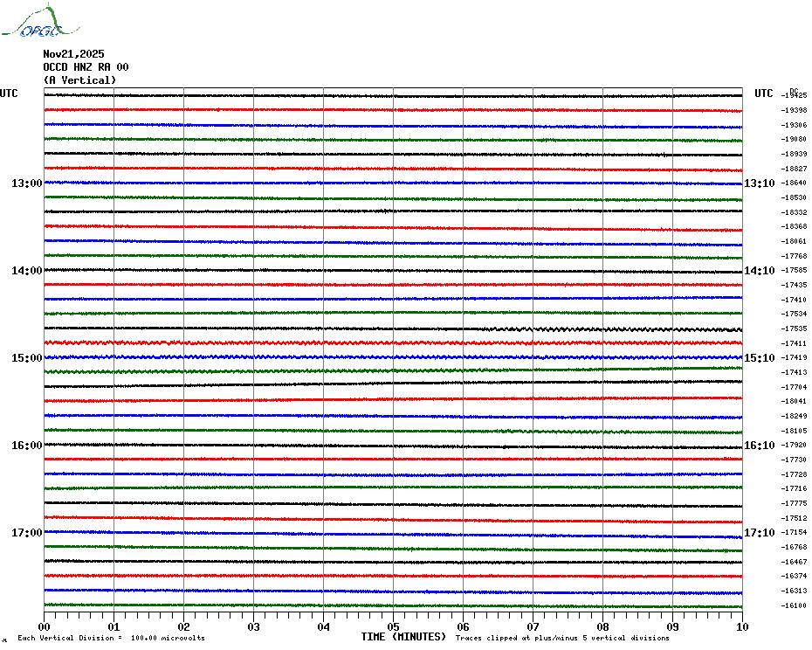
Task: Click the -18640 DC offset value
Action: pos(795,183)
